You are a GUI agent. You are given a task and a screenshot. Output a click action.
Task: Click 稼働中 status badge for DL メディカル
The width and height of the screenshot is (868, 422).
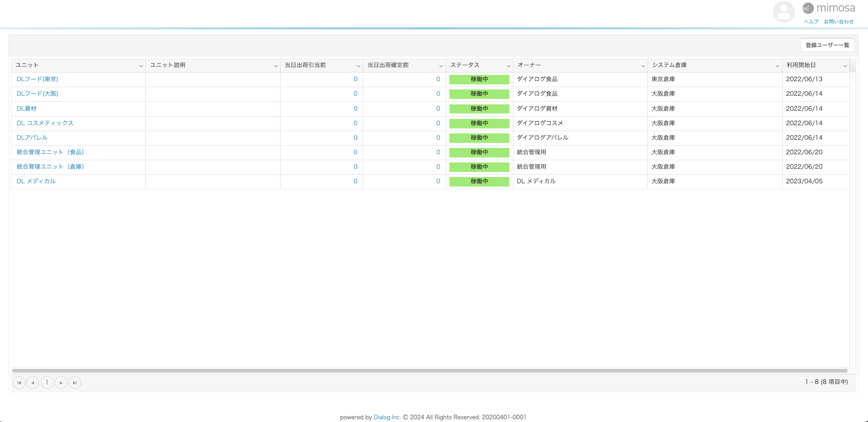[479, 182]
